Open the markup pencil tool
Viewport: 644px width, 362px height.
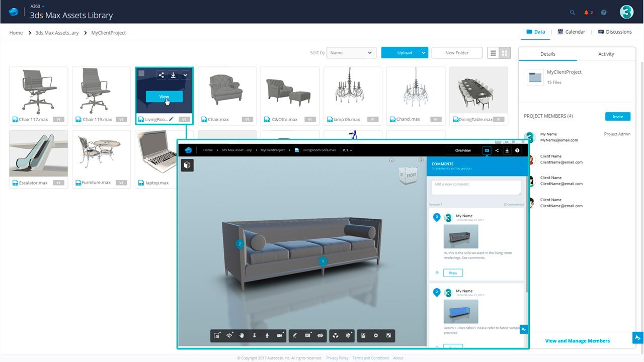click(x=295, y=335)
